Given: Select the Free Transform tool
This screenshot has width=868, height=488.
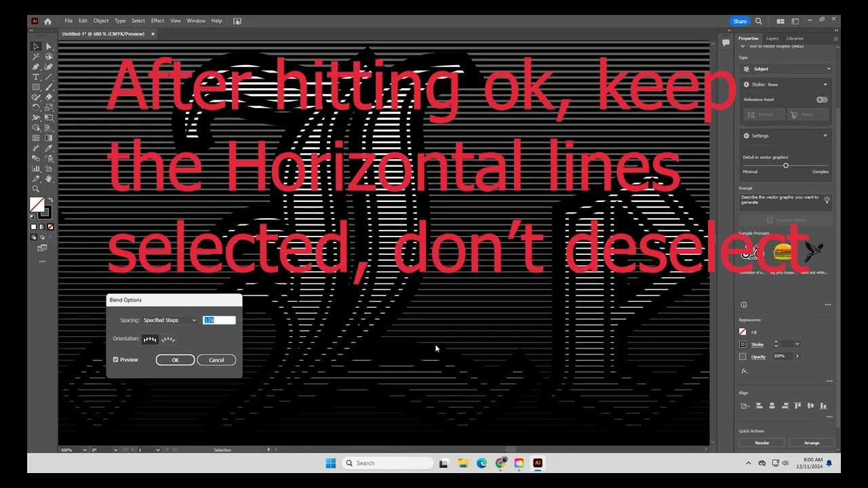Looking at the screenshot, I should click(49, 118).
